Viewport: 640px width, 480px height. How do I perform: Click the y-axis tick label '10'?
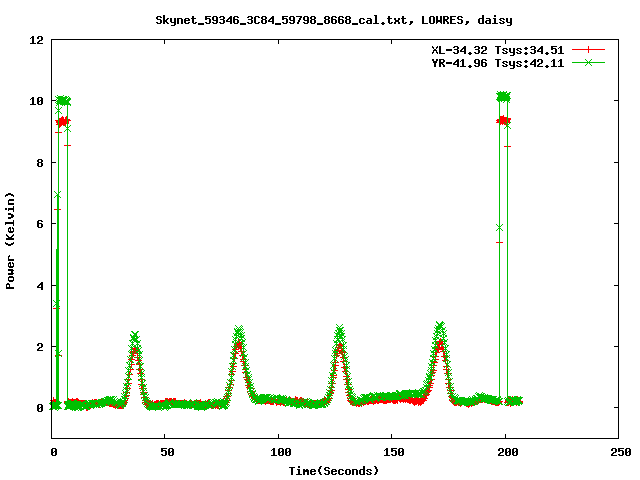(x=36, y=101)
